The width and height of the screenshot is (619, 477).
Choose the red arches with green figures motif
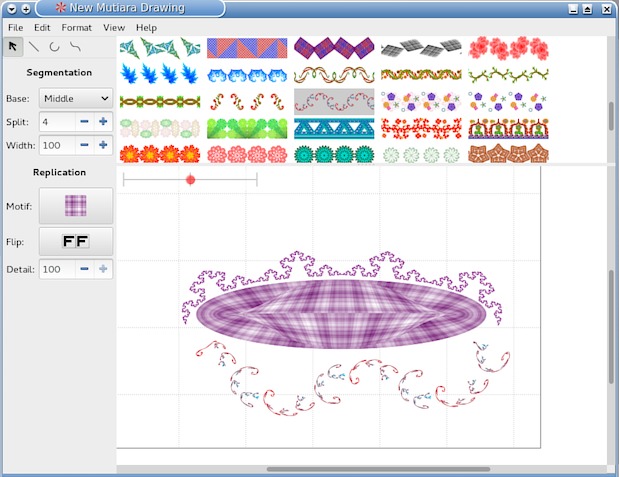click(x=508, y=128)
